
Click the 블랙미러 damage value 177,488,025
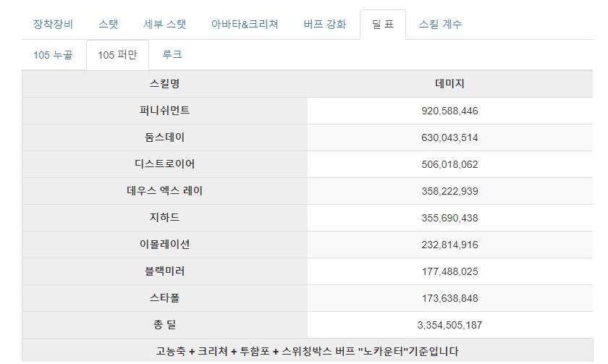click(449, 271)
